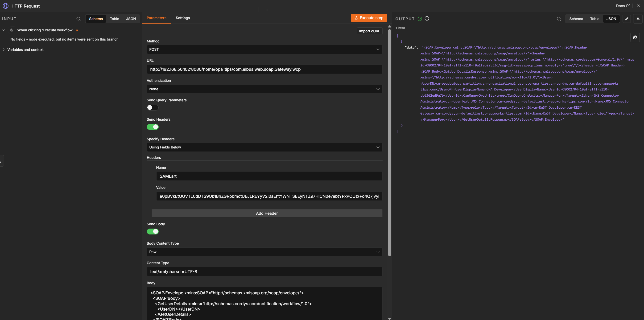
Task: Open the Method dropdown showing POST
Action: pyautogui.click(x=264, y=49)
